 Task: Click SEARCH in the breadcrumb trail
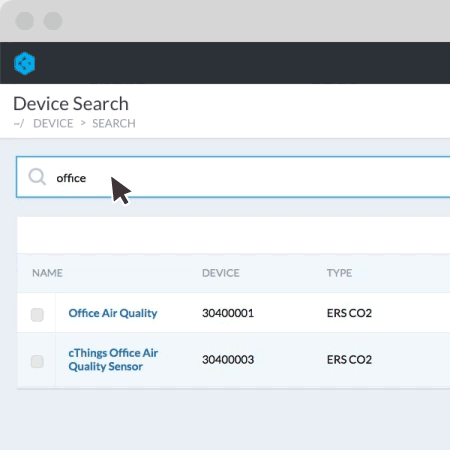(x=114, y=124)
